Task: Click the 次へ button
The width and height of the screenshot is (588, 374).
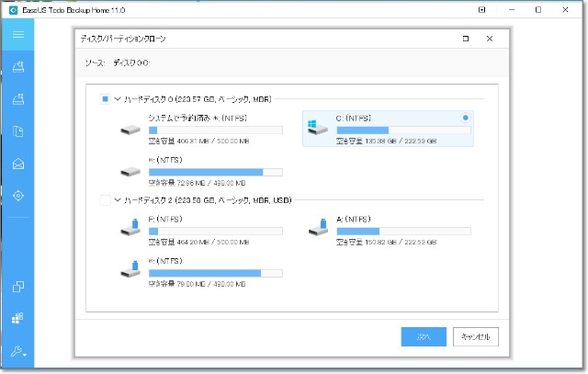Action: tap(424, 336)
